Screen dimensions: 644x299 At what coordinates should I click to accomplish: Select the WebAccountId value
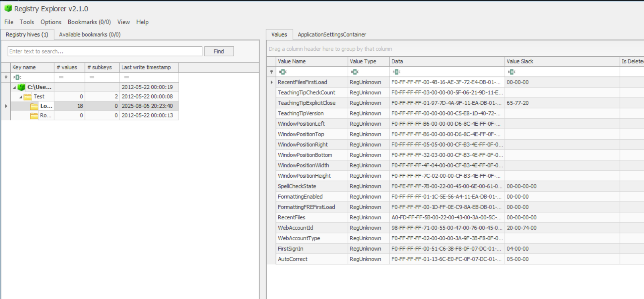(x=295, y=228)
